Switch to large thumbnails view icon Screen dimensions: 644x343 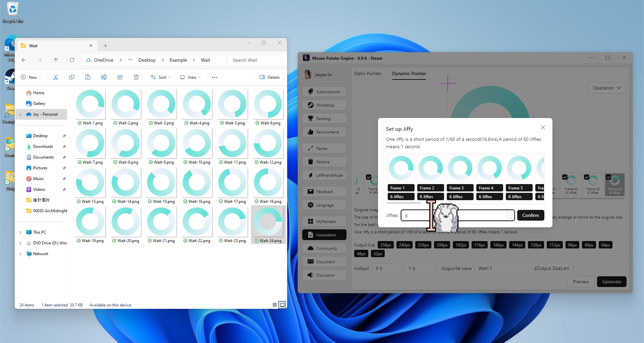(282, 305)
